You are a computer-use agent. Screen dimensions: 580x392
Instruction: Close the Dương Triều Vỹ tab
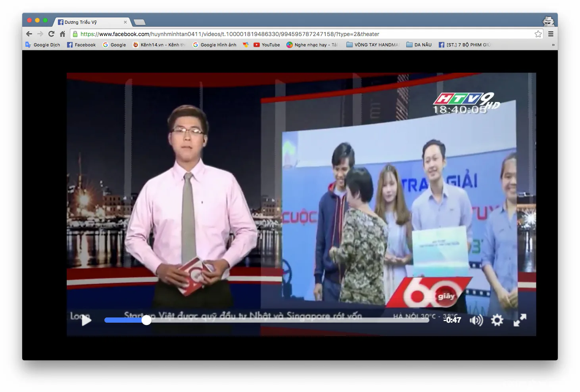[x=125, y=22]
